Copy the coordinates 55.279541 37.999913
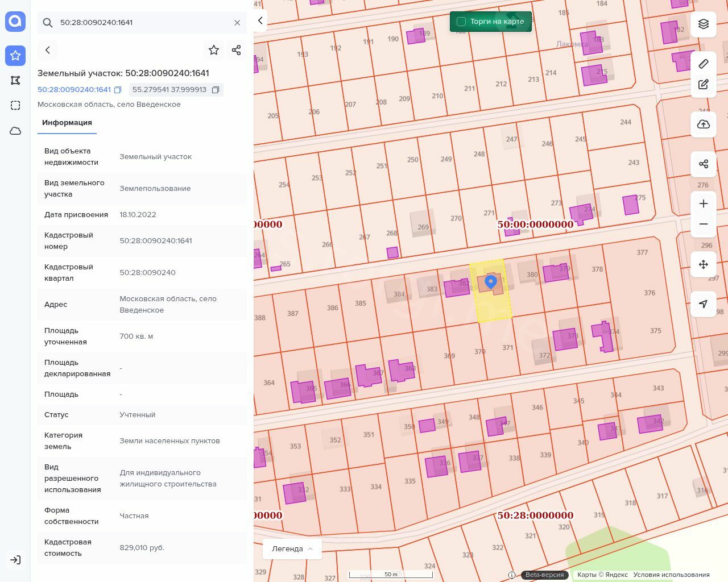Screen dimensions: 728x582 (x=216, y=90)
